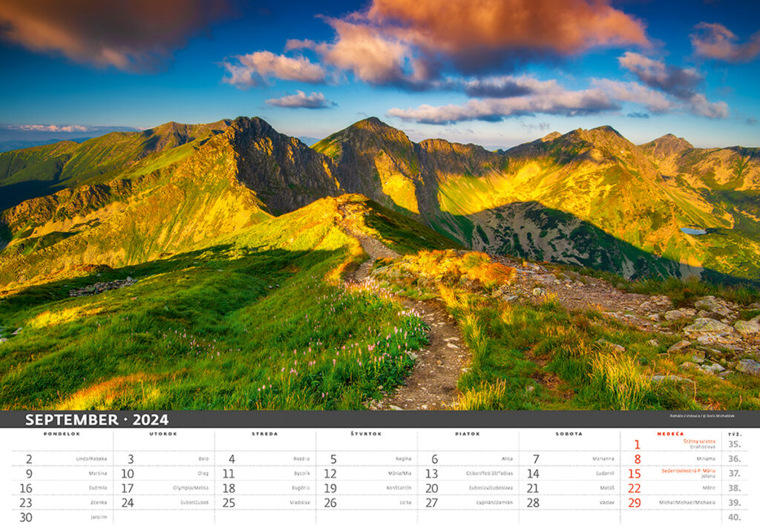The height and width of the screenshot is (532, 760).
Task: Select date 10 in the Utorok column
Action: (x=128, y=473)
